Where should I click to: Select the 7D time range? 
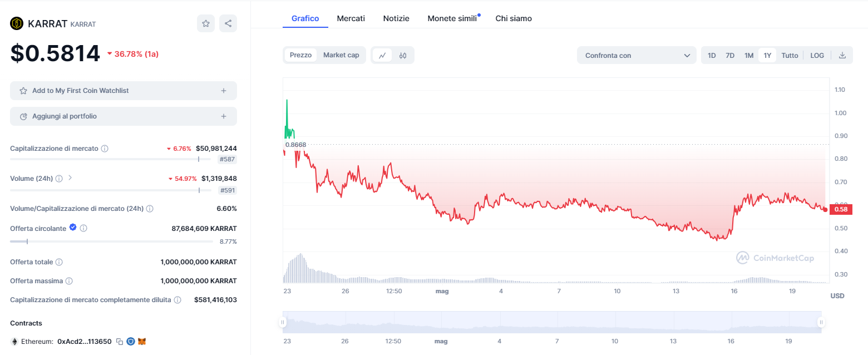click(x=730, y=55)
